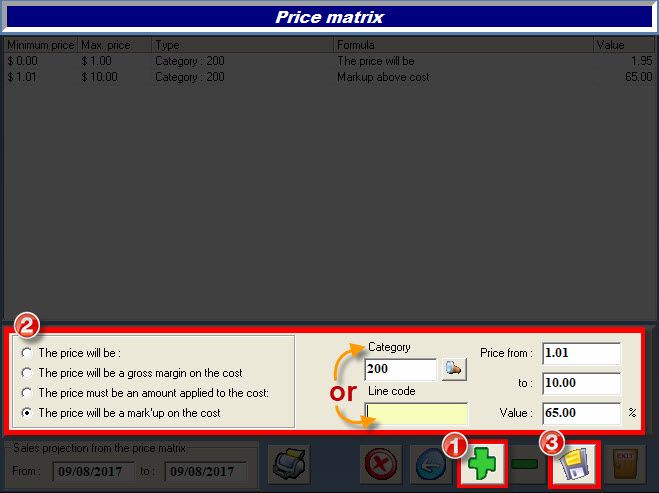The height and width of the screenshot is (493, 659).
Task: Open category lookup search icon
Action: (x=454, y=369)
